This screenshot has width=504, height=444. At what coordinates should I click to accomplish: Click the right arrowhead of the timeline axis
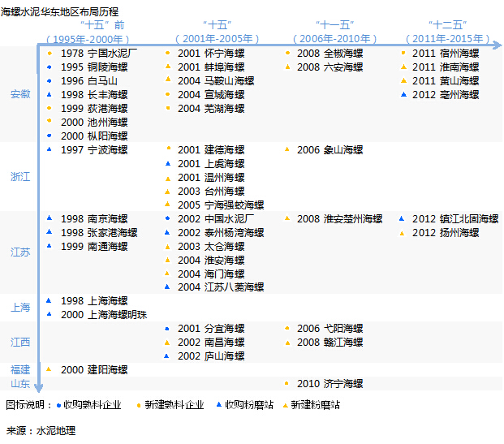pyautogui.click(x=497, y=42)
